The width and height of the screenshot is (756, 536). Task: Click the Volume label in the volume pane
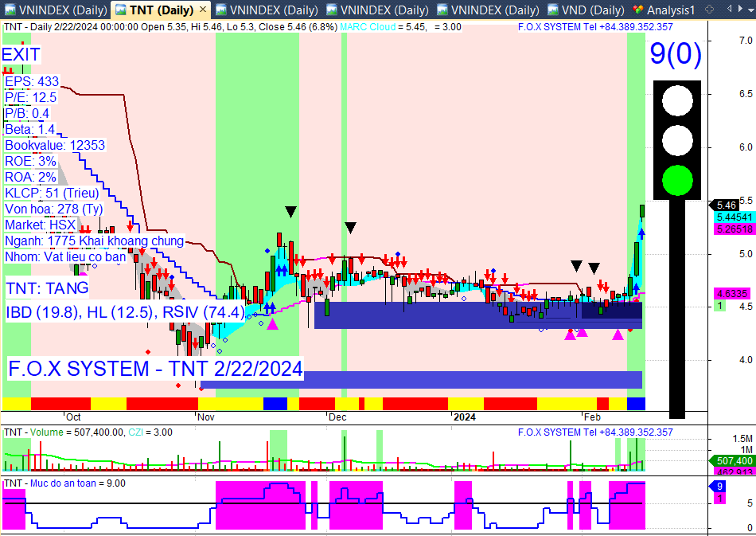pos(46,432)
